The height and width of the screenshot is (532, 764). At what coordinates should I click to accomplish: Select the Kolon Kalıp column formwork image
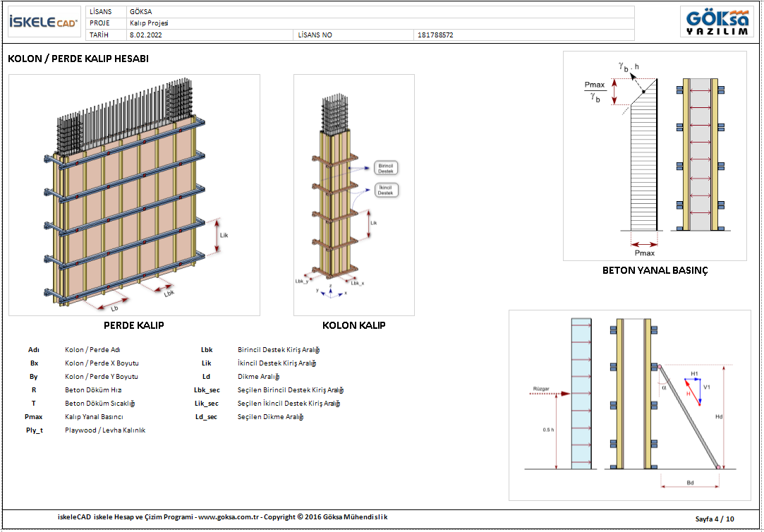pyautogui.click(x=353, y=195)
